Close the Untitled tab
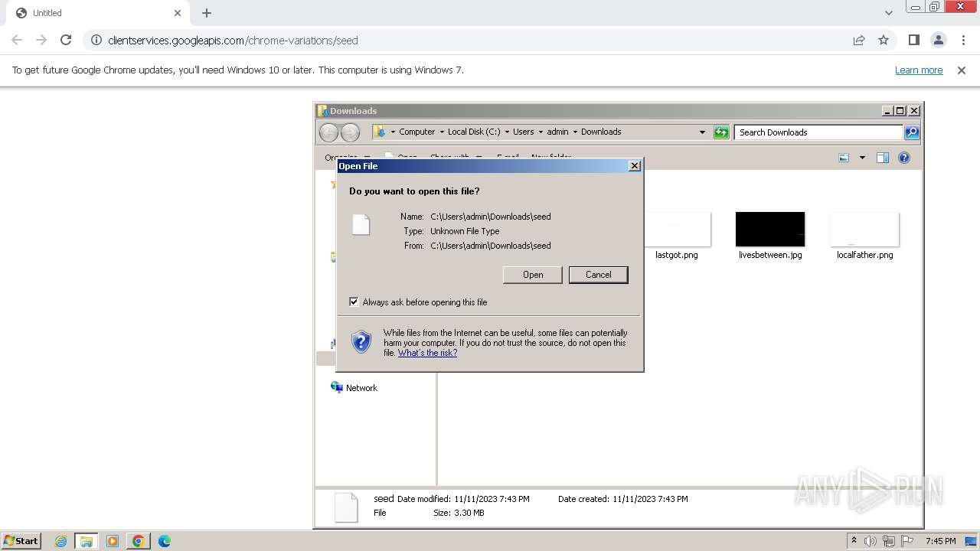 [178, 13]
